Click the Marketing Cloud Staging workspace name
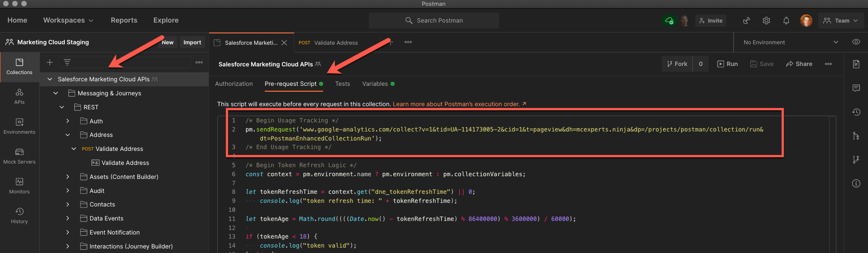 (x=53, y=42)
